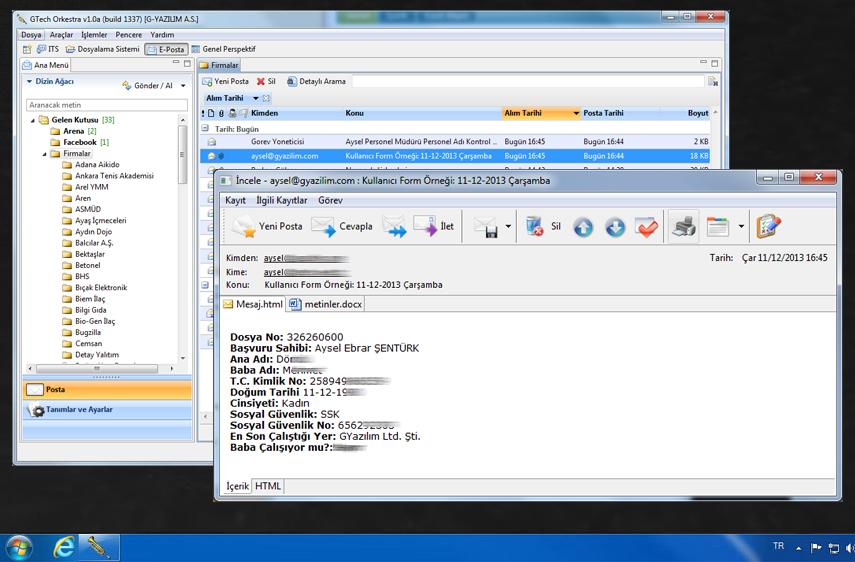Open the dropdown arrow beside the layout view icon
This screenshot has width=855, height=562.
point(741,226)
